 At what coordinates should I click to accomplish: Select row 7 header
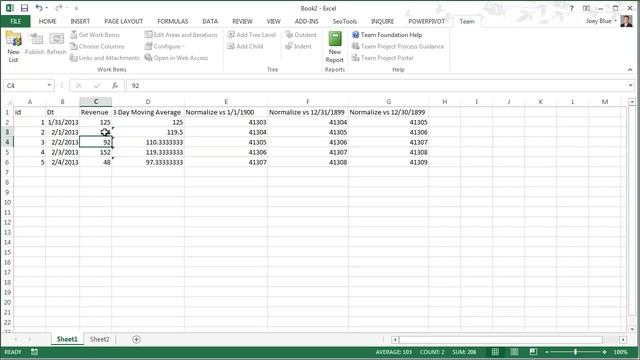(x=7, y=172)
